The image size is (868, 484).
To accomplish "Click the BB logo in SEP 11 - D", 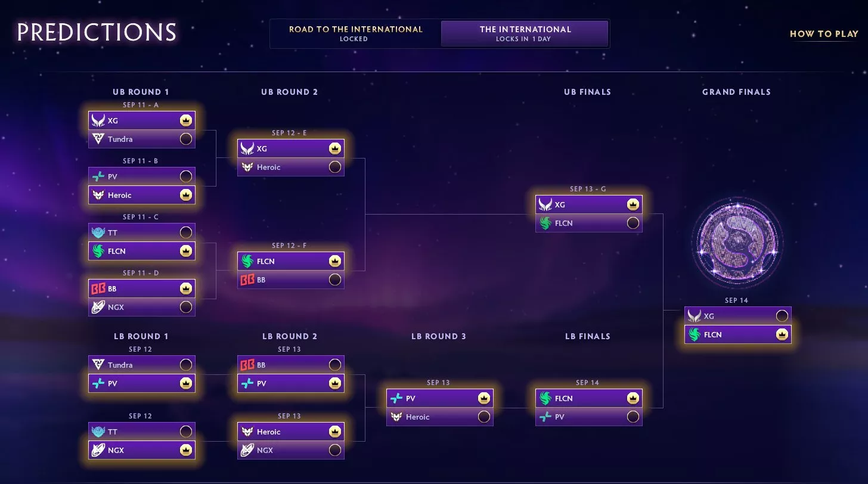I will tap(98, 288).
